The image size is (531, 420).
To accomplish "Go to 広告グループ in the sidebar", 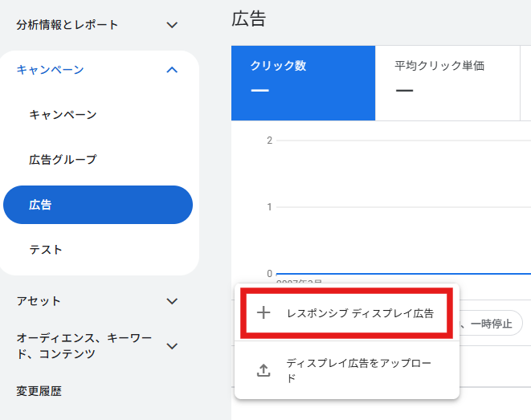I will point(63,160).
